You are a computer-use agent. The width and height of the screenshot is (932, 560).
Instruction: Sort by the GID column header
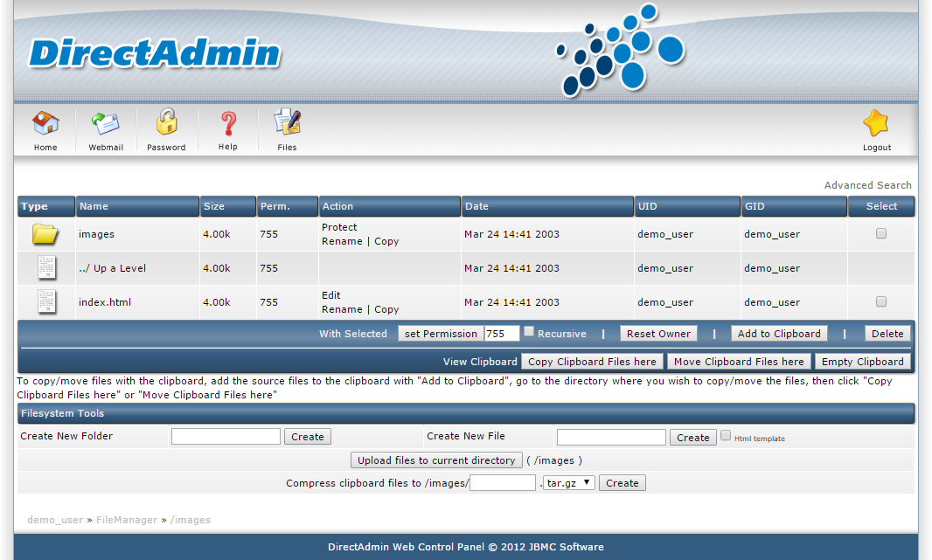(794, 206)
